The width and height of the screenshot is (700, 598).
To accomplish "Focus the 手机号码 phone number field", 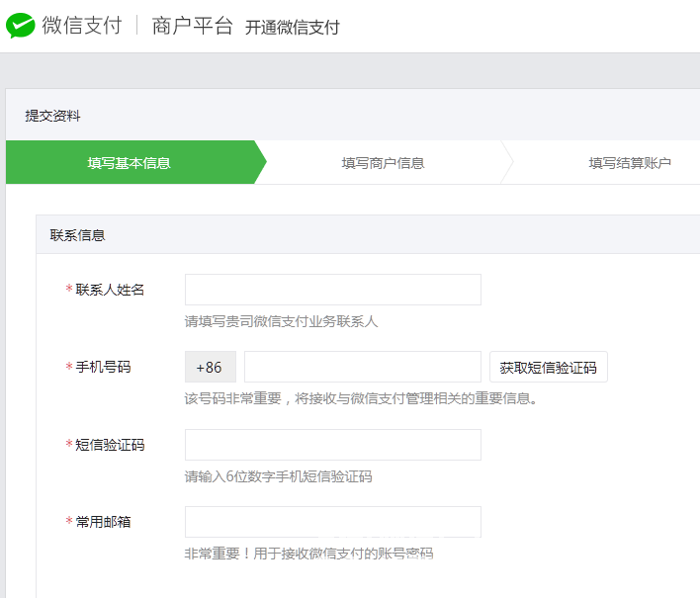I will click(362, 367).
